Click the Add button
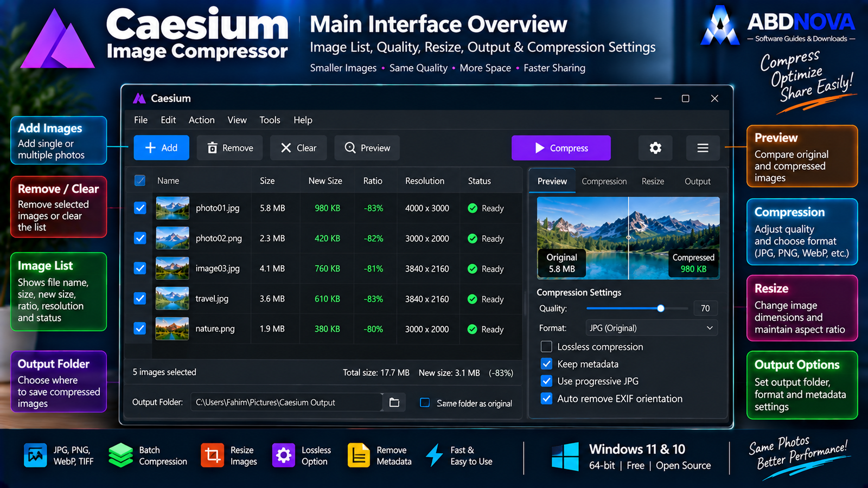The image size is (868, 488). (x=162, y=148)
